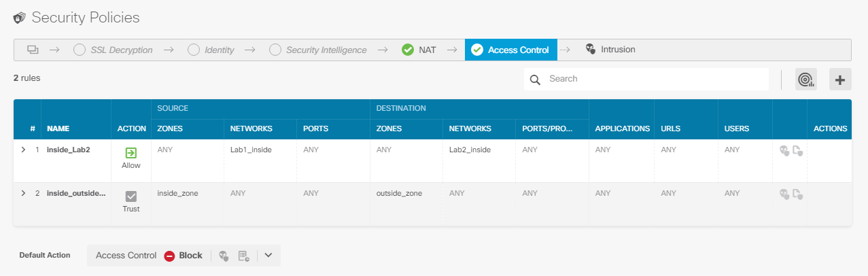Viewport: 868px width, 276px height.
Task: Click the intrusion policy icon on rule inside_Lab2
Action: (x=784, y=150)
